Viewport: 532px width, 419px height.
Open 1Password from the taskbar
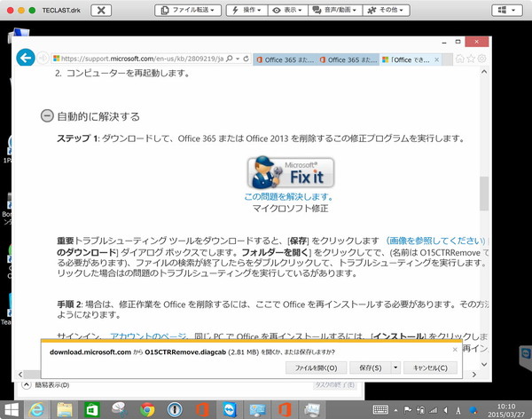pyautogui.click(x=175, y=410)
